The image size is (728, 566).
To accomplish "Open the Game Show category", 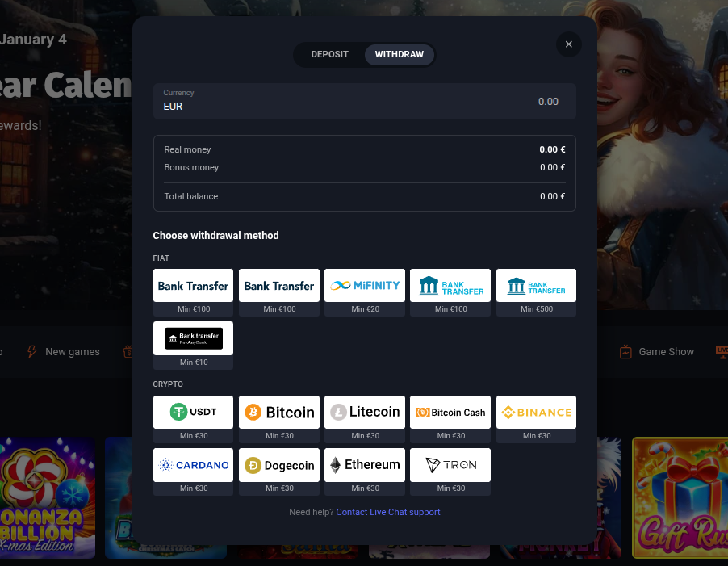I will (x=657, y=352).
